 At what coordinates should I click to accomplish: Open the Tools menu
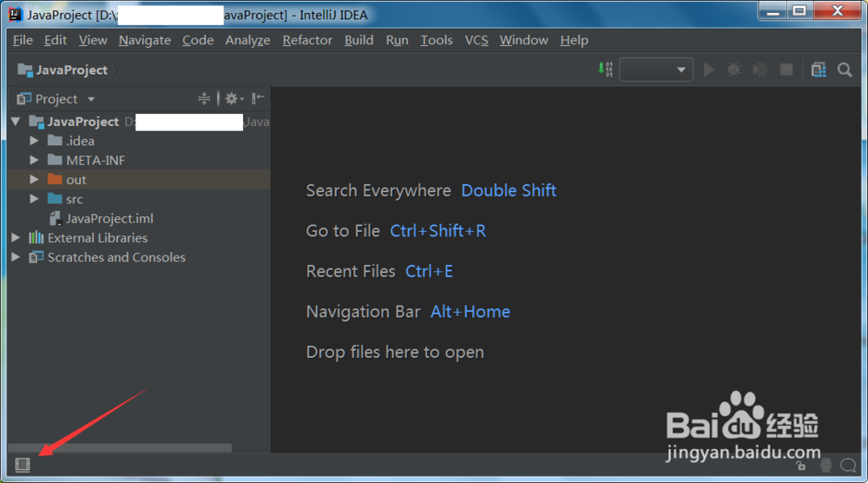click(x=437, y=41)
